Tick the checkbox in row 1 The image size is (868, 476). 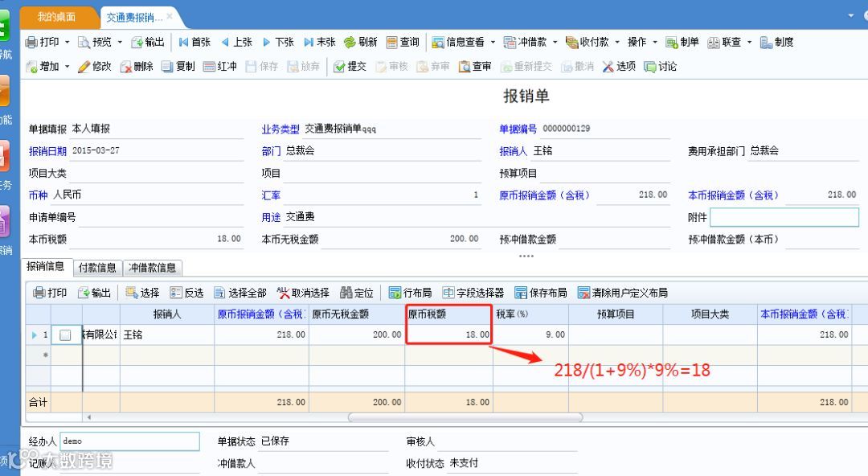pyautogui.click(x=65, y=335)
